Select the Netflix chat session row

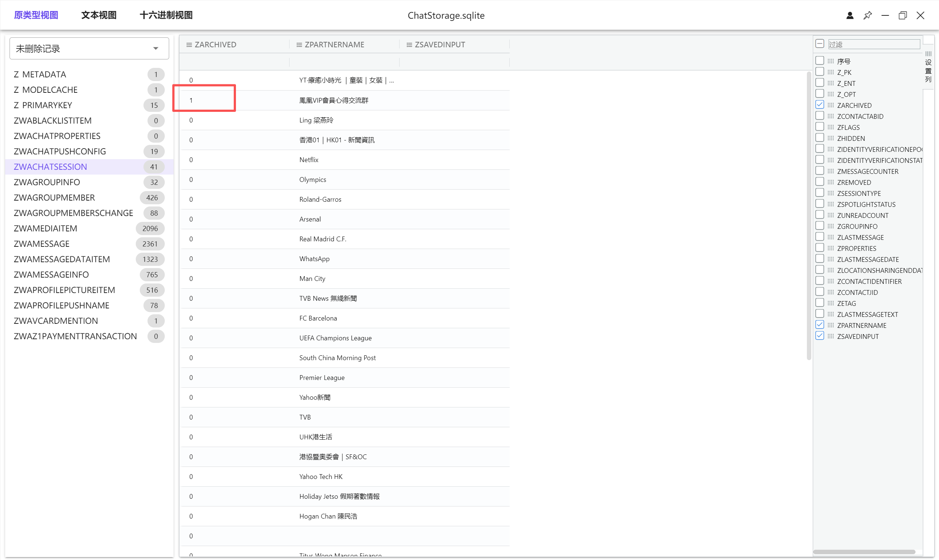(309, 160)
